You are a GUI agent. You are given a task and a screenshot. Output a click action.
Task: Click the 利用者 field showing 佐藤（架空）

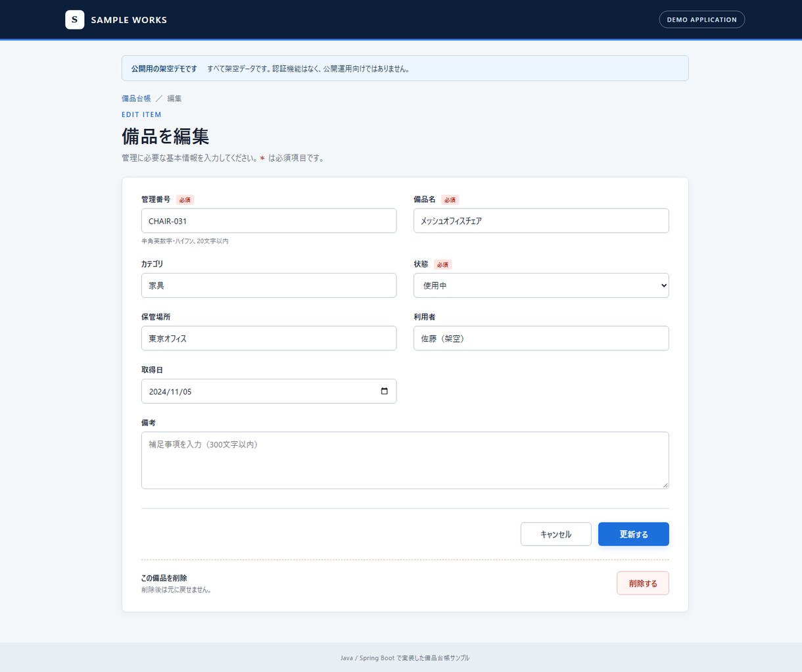tap(541, 338)
